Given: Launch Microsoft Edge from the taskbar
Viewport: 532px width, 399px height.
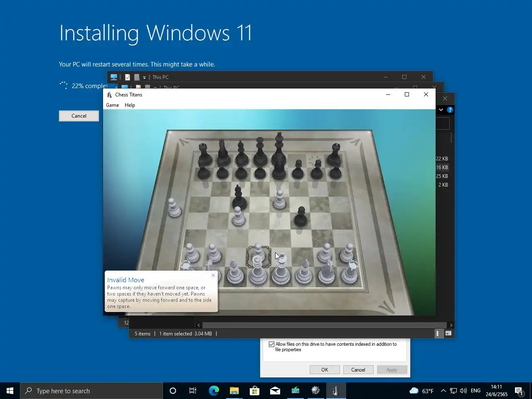Looking at the screenshot, I should tap(214, 391).
